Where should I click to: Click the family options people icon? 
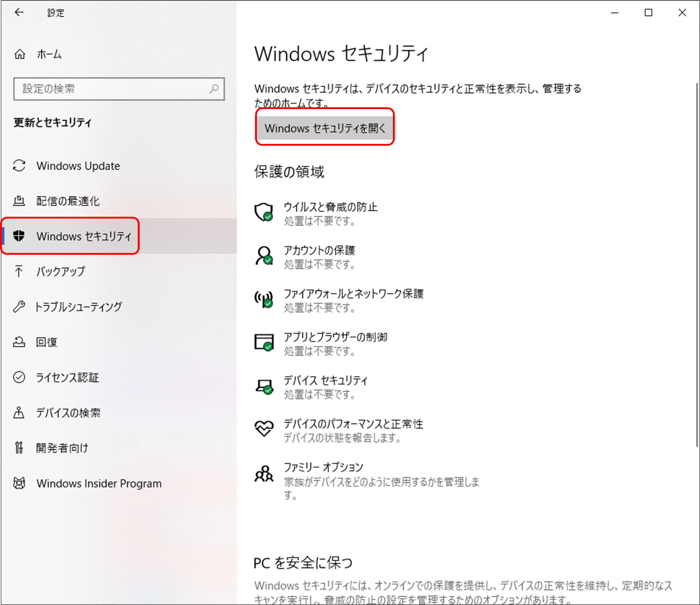(x=264, y=474)
